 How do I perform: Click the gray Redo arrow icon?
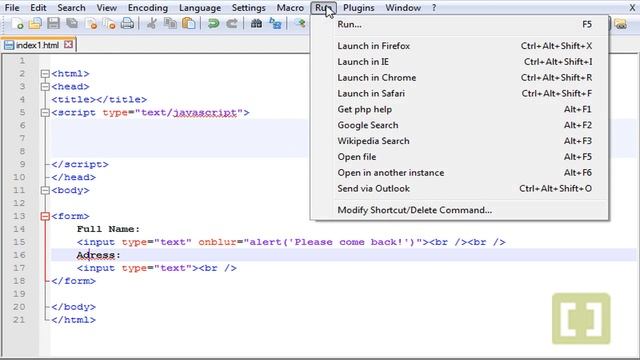pyautogui.click(x=231, y=24)
